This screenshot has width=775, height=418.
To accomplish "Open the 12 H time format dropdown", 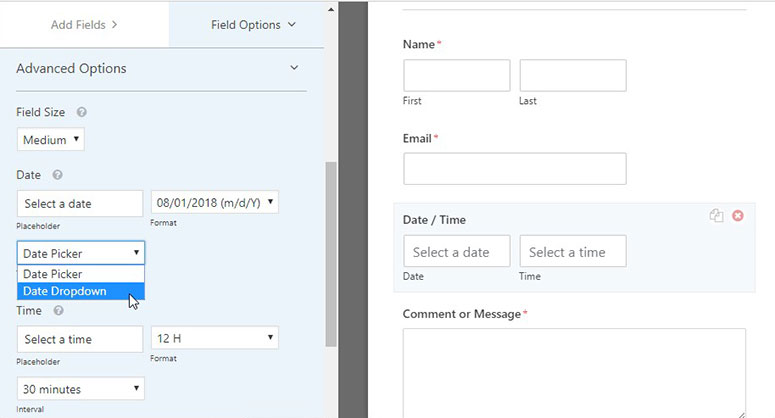I will click(215, 338).
